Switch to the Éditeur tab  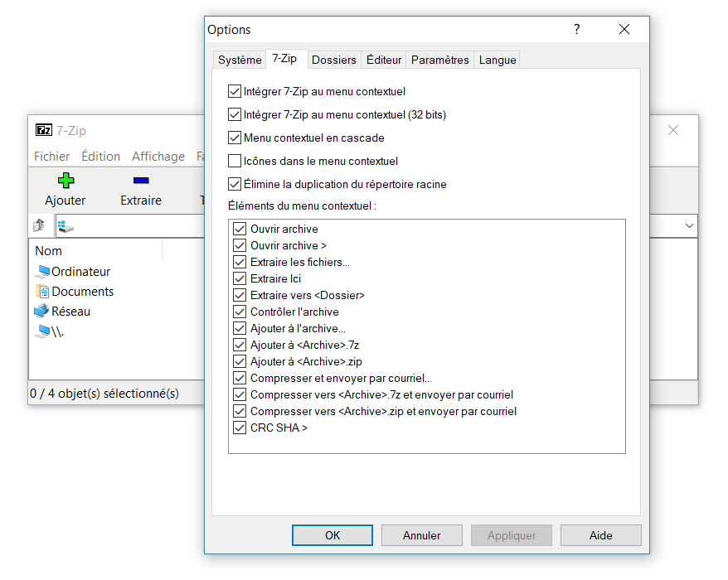pos(384,60)
